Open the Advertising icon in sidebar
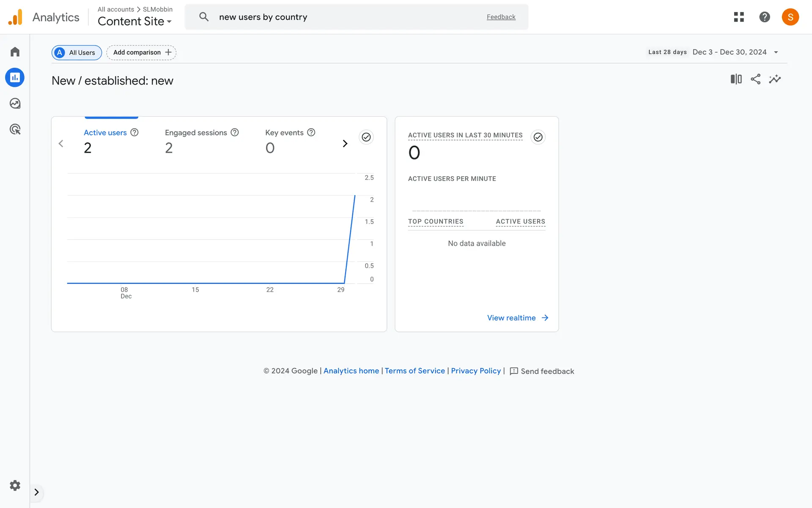The width and height of the screenshot is (812, 508). point(15,129)
